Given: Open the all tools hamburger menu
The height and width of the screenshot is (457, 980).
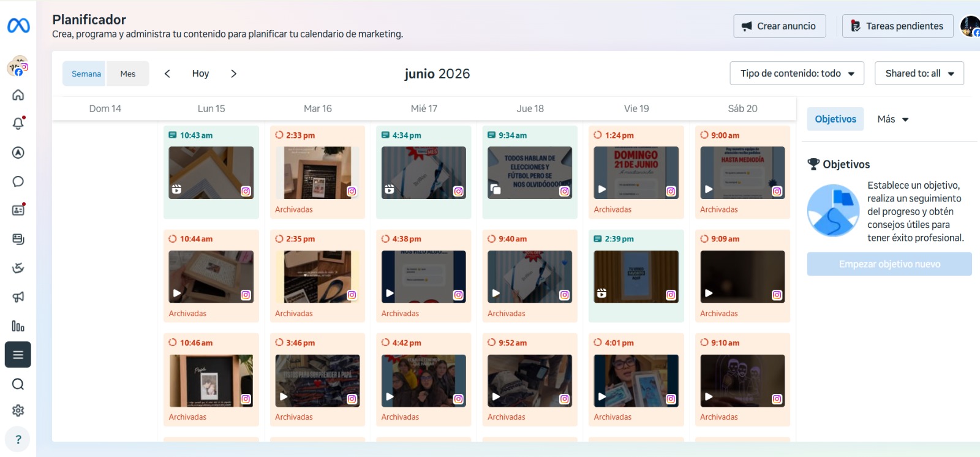Looking at the screenshot, I should point(18,355).
